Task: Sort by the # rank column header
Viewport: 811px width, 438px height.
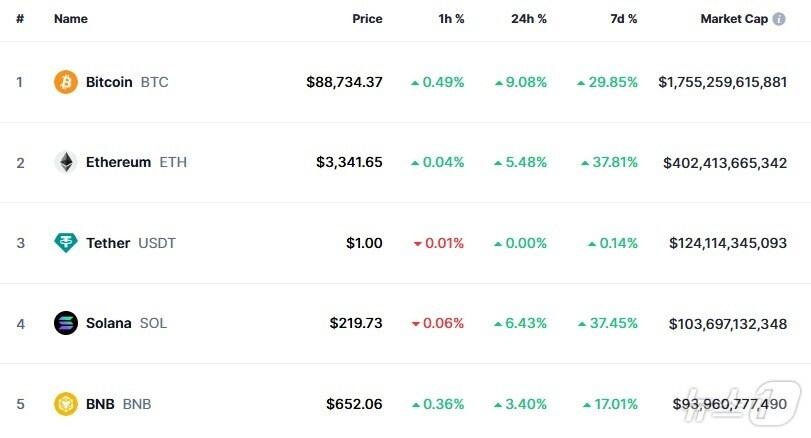Action: point(19,19)
